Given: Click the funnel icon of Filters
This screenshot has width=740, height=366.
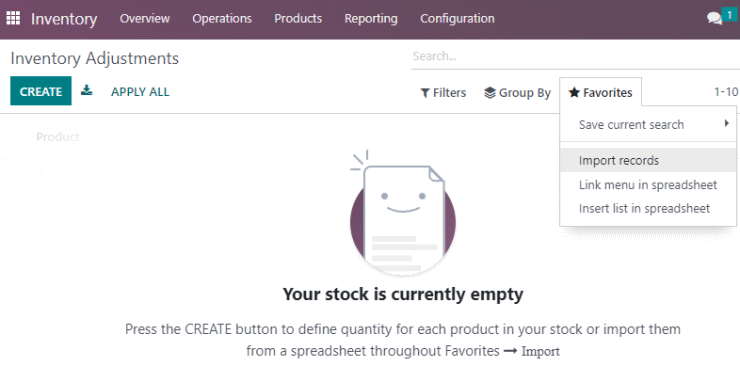Looking at the screenshot, I should point(425,93).
